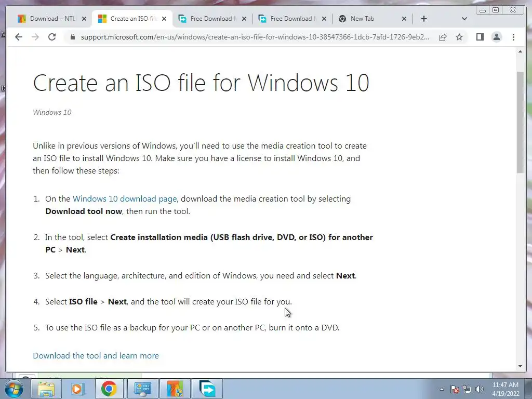This screenshot has height=399, width=532.
Task: Click the bold ISO file text
Action: coord(83,302)
